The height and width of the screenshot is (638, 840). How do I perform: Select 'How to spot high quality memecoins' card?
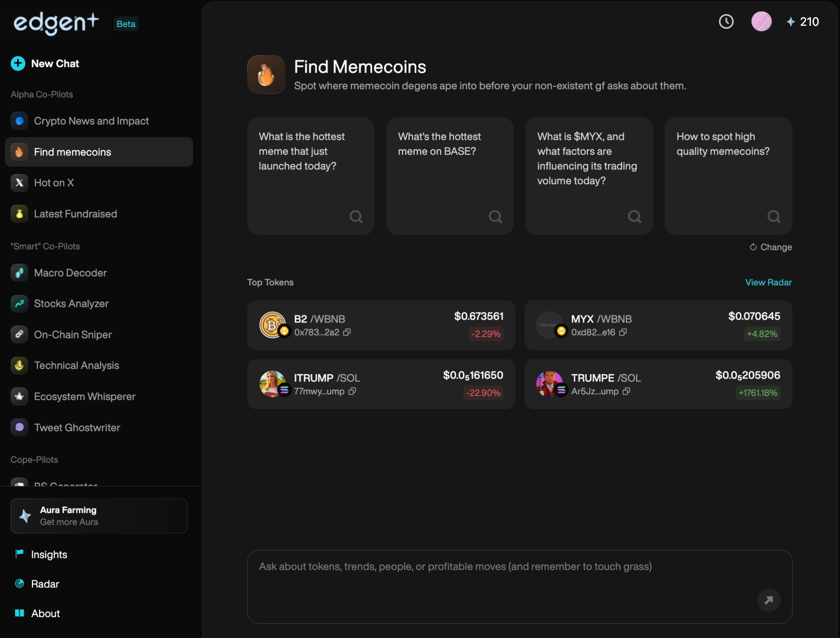728,176
